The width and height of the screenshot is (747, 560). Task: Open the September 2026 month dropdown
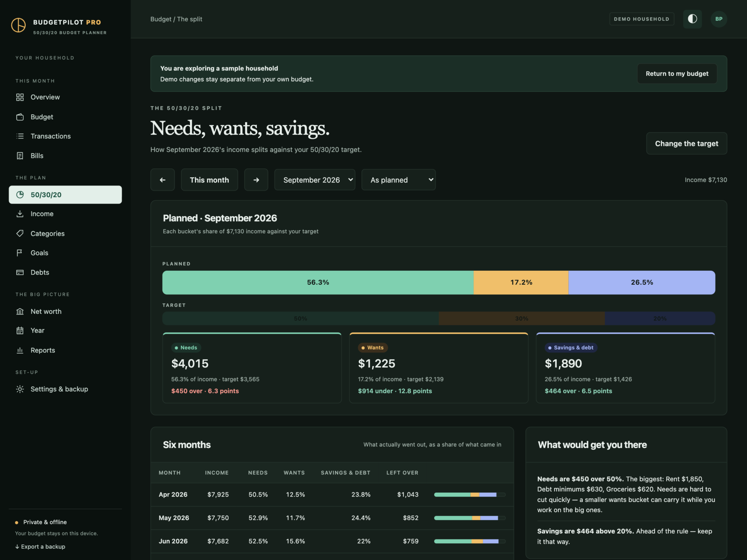(315, 180)
